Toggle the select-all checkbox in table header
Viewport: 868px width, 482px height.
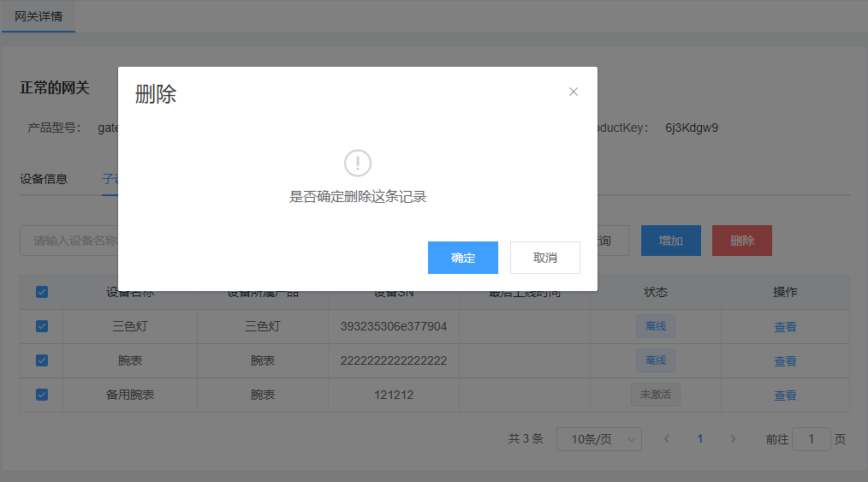[42, 292]
